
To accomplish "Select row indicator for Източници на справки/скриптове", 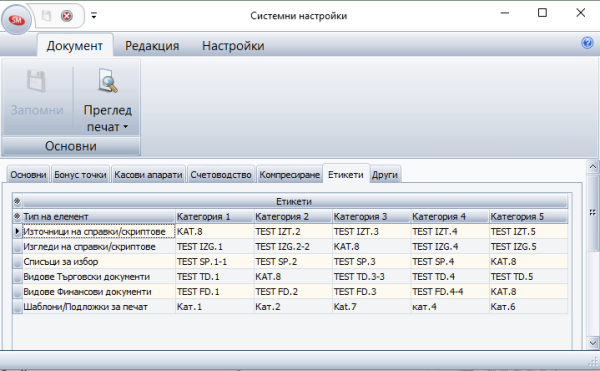I will pos(17,231).
